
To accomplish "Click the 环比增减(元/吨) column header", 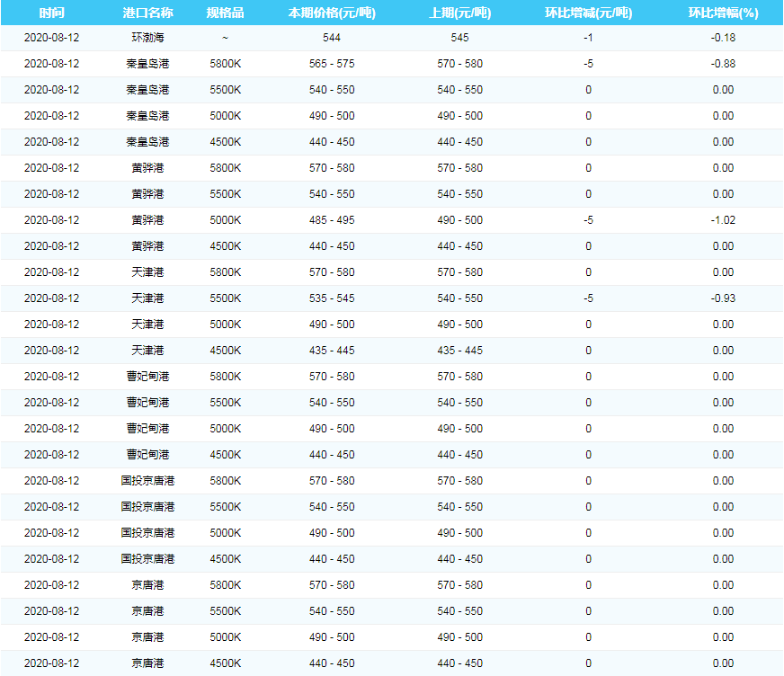I will (x=588, y=13).
